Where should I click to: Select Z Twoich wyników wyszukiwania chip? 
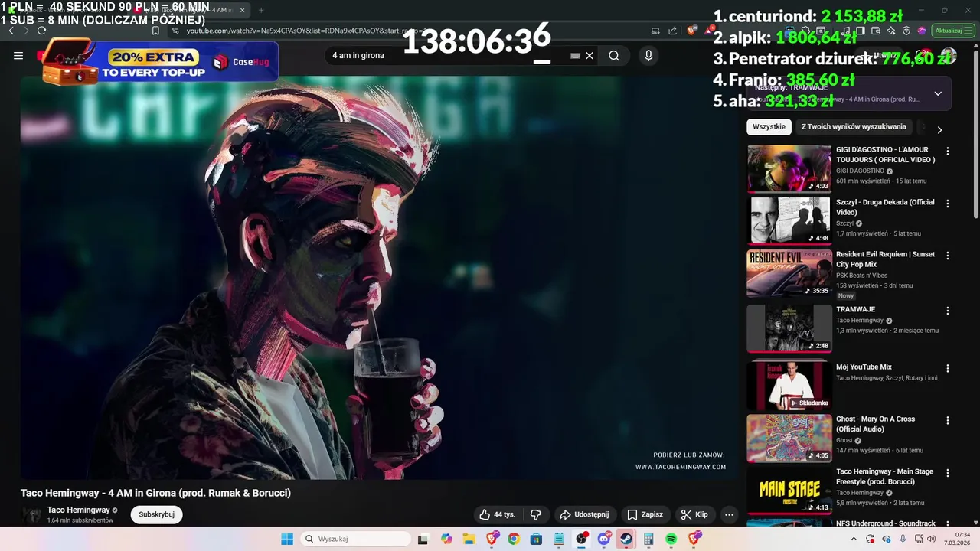tap(854, 127)
